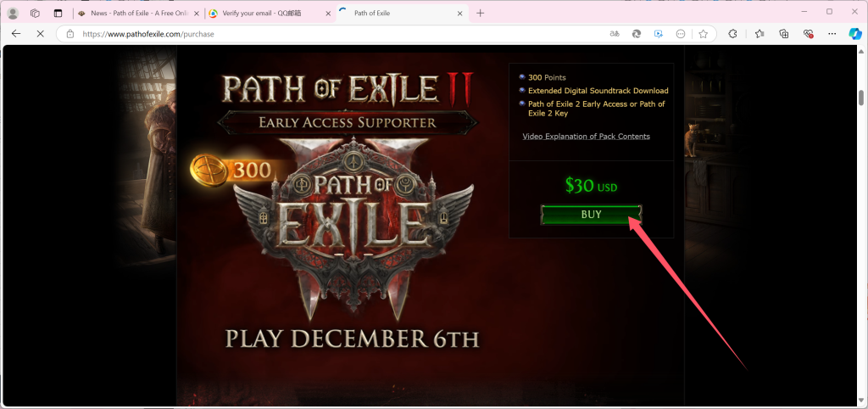Minimize the browser window
Viewport: 868px width, 409px height.
tap(804, 12)
